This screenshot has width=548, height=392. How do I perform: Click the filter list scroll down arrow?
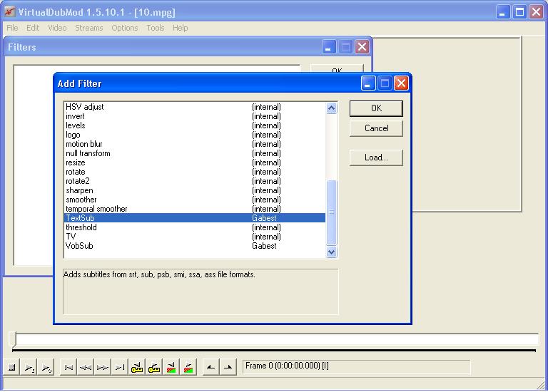(331, 252)
